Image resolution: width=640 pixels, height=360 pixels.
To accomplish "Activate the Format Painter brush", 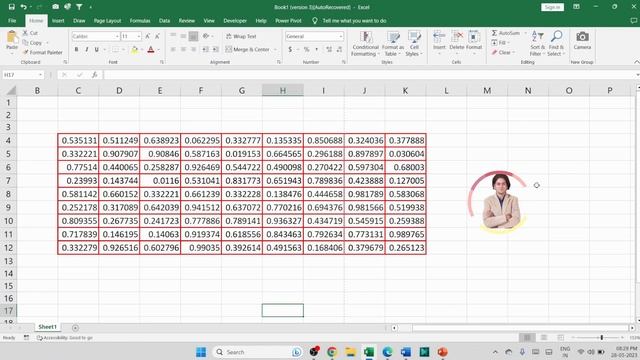I will click(25, 52).
